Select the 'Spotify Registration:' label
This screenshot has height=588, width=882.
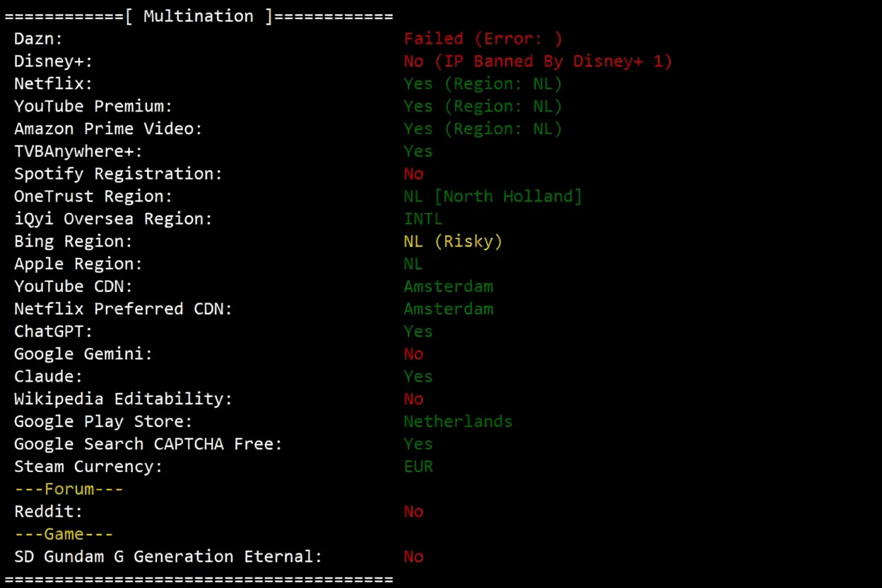click(x=118, y=175)
